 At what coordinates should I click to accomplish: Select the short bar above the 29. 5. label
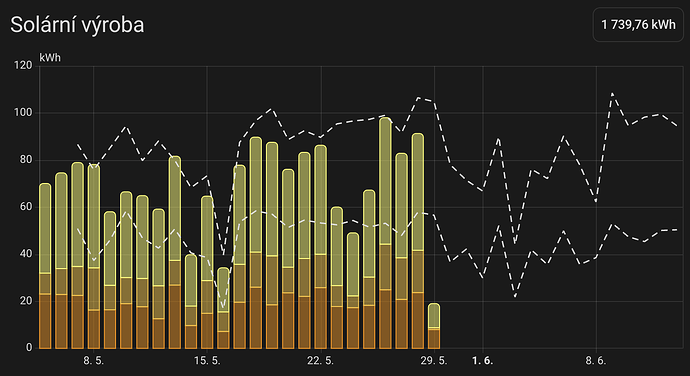434,326
